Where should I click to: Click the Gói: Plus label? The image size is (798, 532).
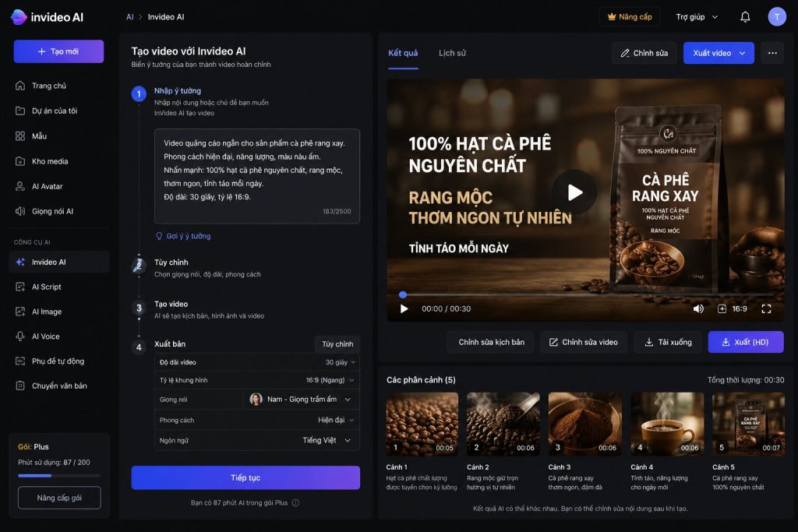point(34,446)
